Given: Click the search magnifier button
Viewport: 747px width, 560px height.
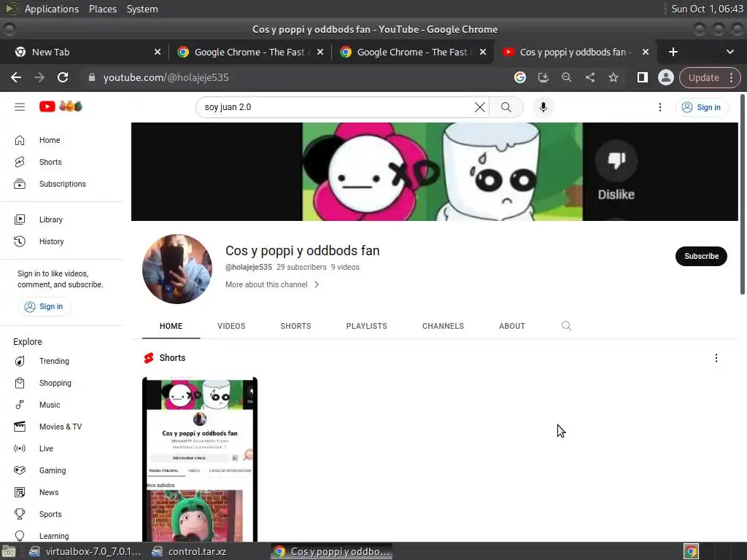Looking at the screenshot, I should 506,107.
